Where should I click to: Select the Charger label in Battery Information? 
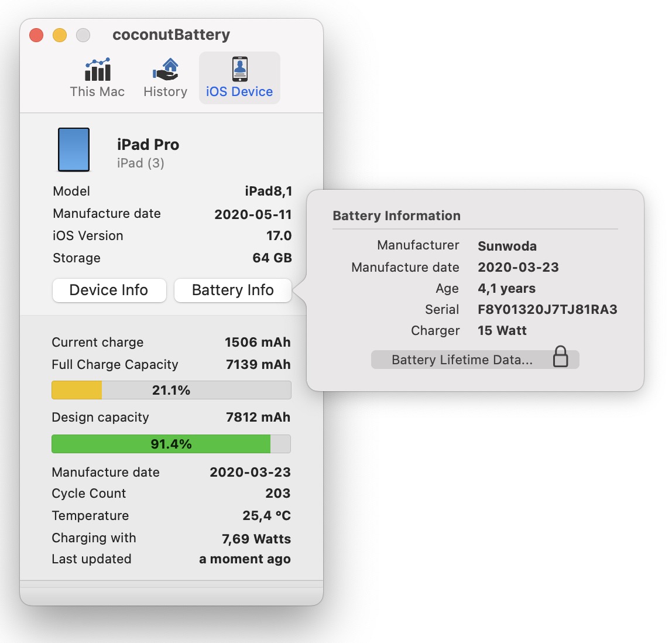(436, 330)
